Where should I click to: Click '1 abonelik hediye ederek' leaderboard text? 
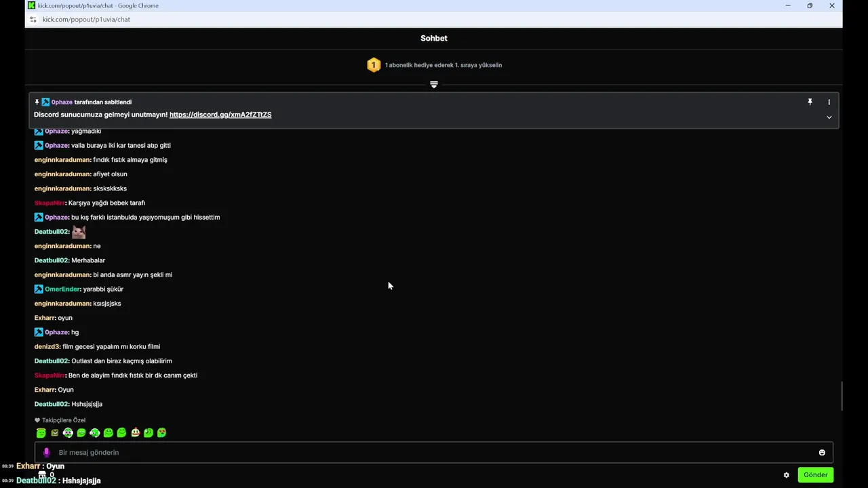coord(443,65)
